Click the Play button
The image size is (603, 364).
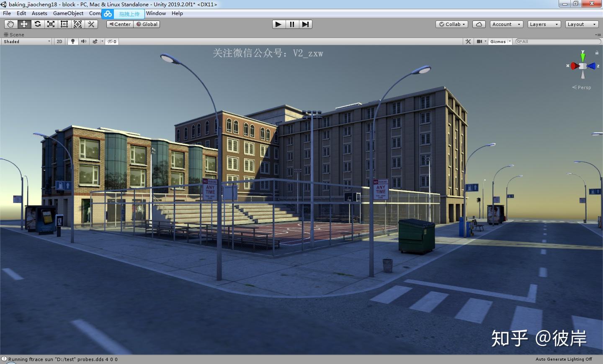click(278, 24)
